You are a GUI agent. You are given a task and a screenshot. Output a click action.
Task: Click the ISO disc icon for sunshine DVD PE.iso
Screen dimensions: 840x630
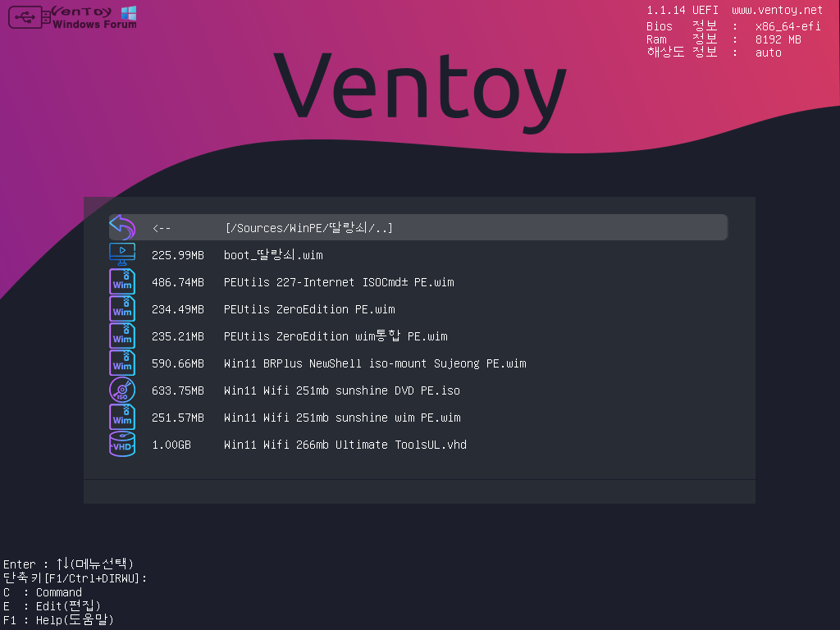[122, 390]
